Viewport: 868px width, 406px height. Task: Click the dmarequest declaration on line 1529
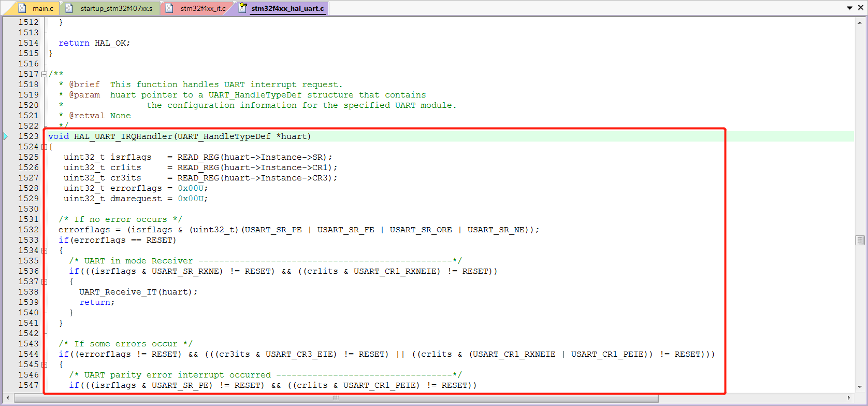click(x=136, y=199)
